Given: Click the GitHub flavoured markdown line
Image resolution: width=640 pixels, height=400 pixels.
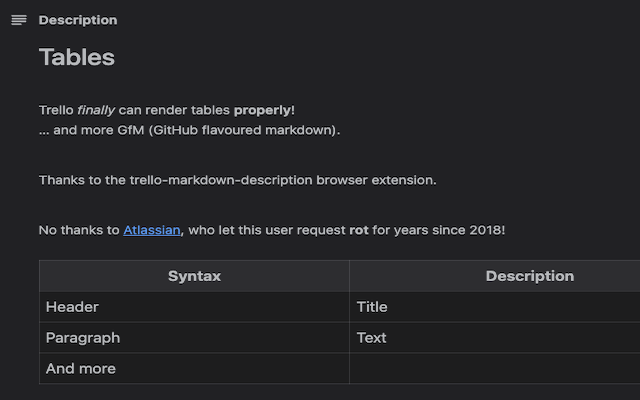Looking at the screenshot, I should tap(190, 130).
